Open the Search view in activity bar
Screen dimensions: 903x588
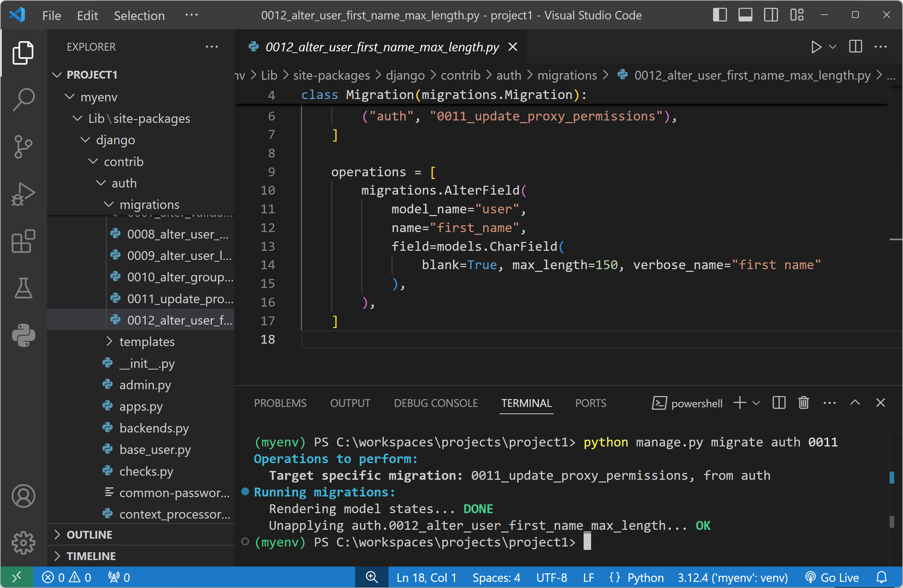point(23,100)
